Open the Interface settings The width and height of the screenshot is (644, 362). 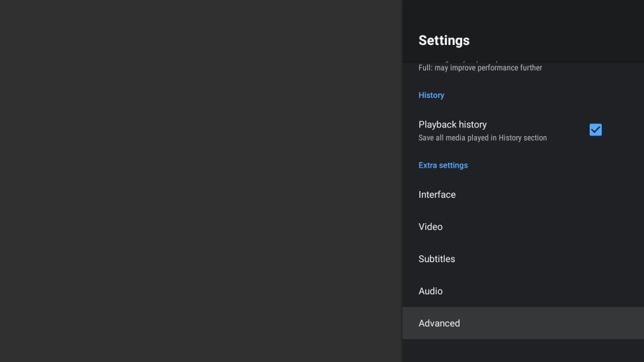(523, 194)
